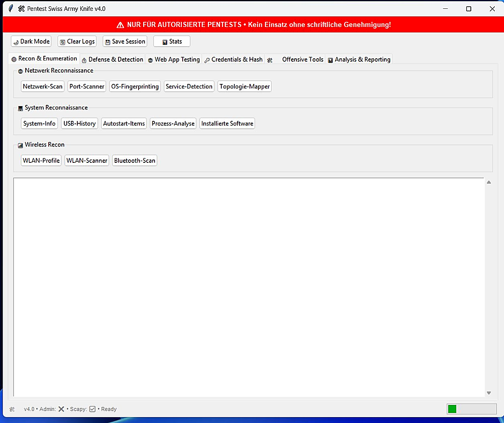View USB-History

click(x=79, y=123)
